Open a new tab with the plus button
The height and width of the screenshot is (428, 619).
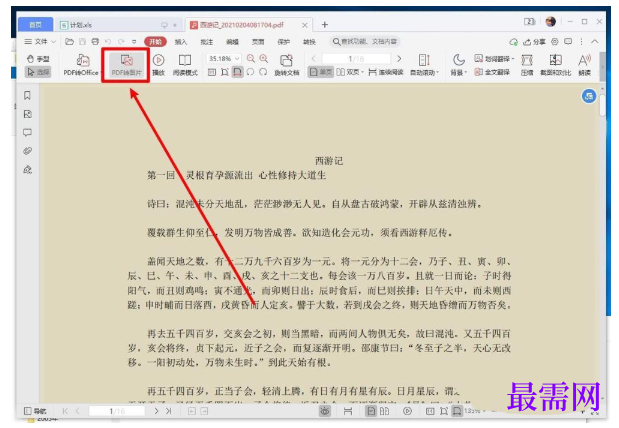point(325,25)
